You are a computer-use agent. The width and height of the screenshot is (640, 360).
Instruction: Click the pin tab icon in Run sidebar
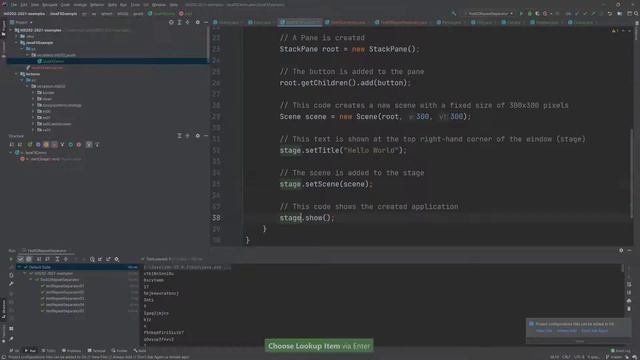click(x=11, y=339)
